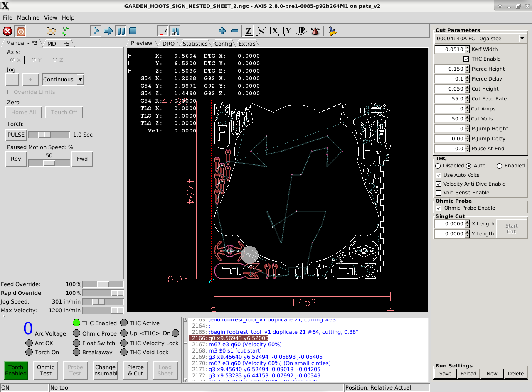Open the View menu
Screen dimensions: 532x392
50,17
